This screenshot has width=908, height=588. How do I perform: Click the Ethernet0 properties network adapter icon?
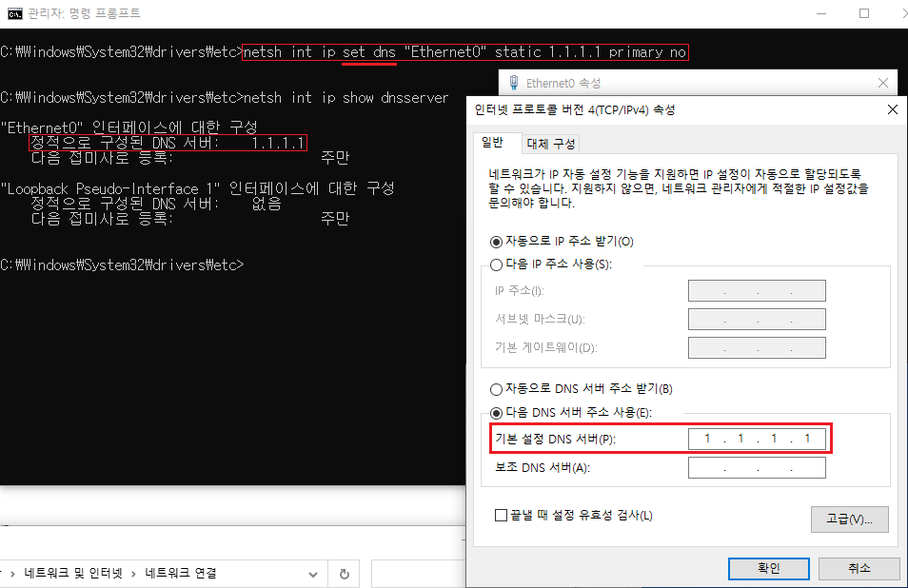(x=514, y=83)
